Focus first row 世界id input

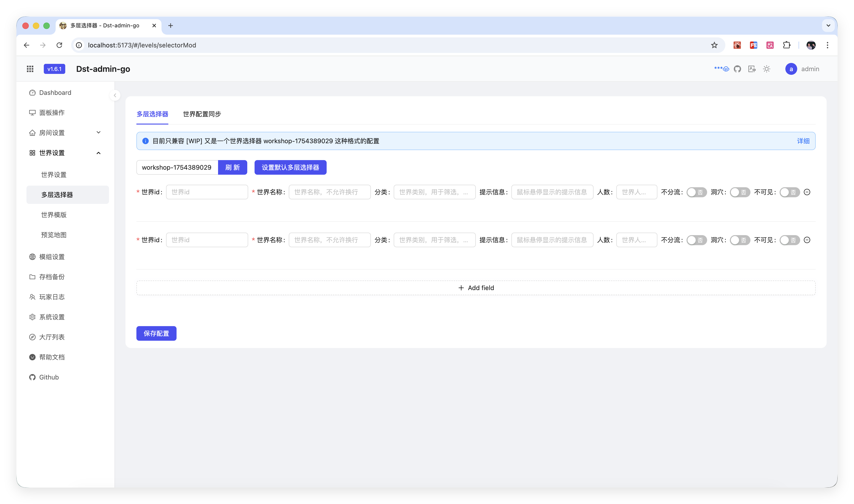coord(207,192)
